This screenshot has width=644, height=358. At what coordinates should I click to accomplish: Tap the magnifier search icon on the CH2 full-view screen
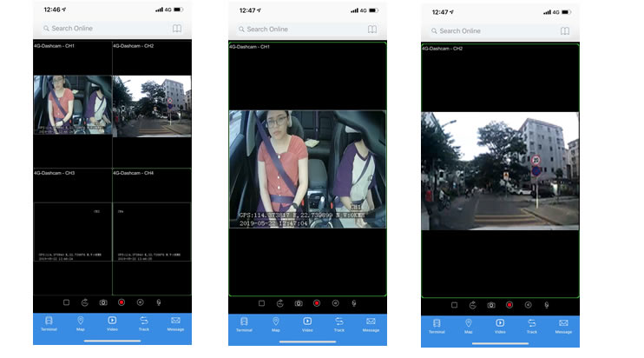click(434, 30)
